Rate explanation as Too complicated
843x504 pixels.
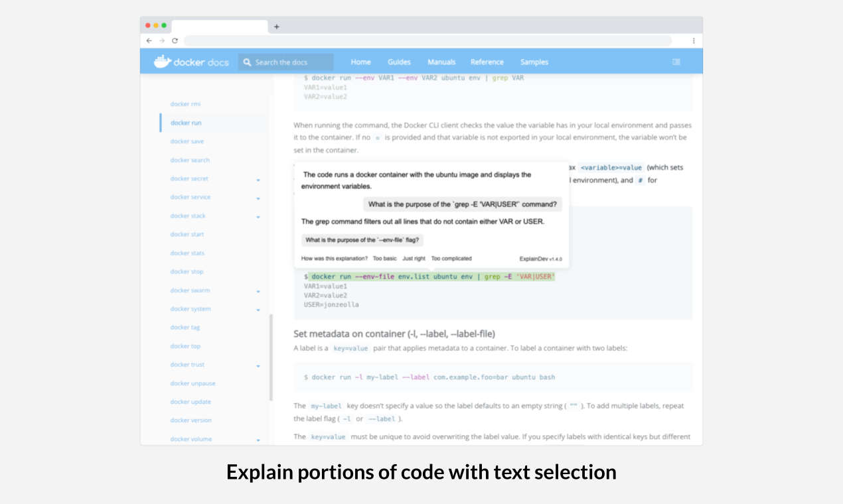[x=451, y=259]
